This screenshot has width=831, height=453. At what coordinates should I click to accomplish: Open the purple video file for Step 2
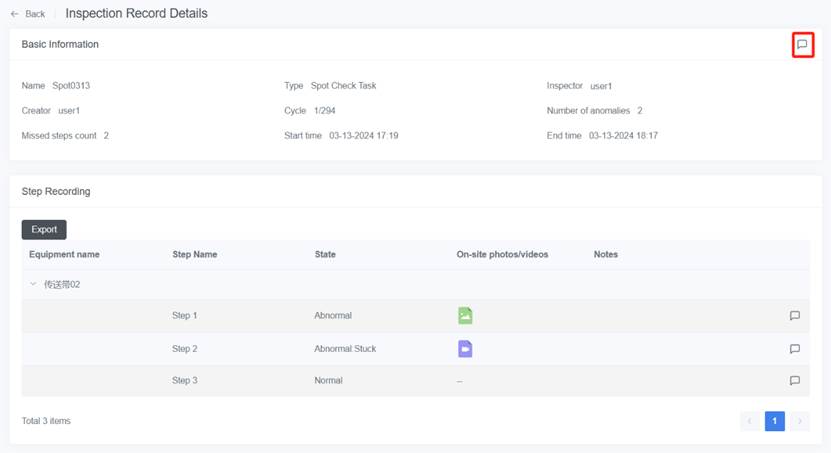465,349
